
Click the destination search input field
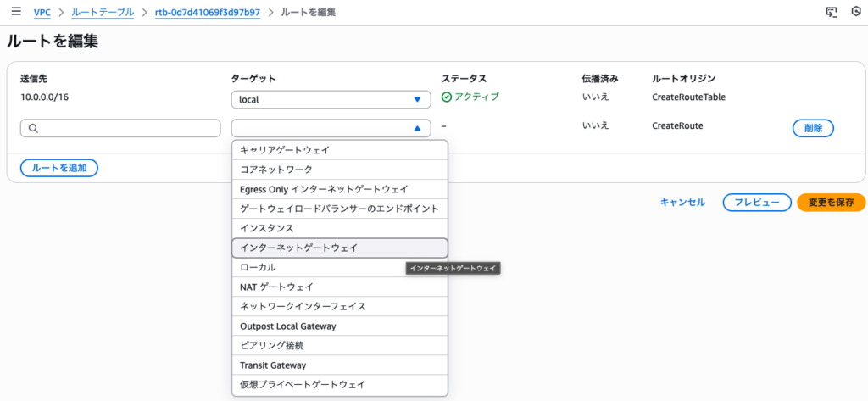[127, 129]
